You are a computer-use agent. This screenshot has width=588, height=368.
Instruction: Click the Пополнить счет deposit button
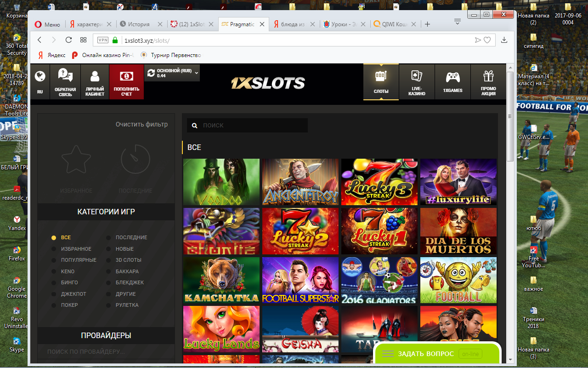coord(126,81)
